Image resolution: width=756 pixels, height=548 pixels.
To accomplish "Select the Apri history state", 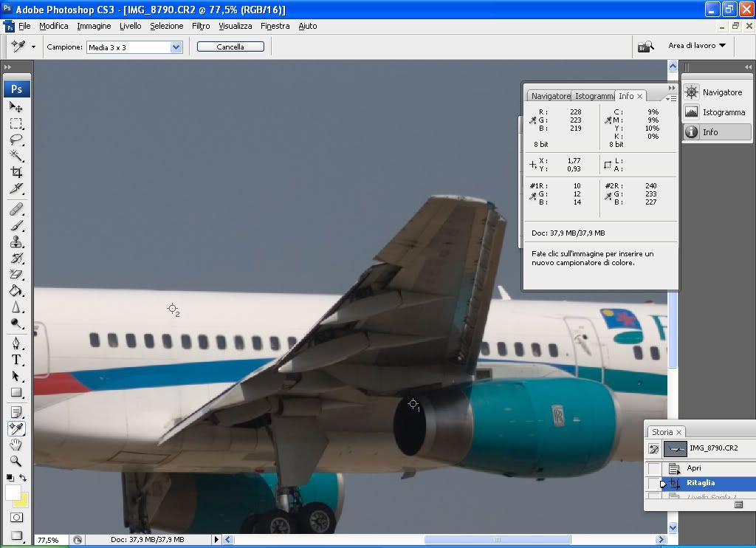I will click(694, 468).
